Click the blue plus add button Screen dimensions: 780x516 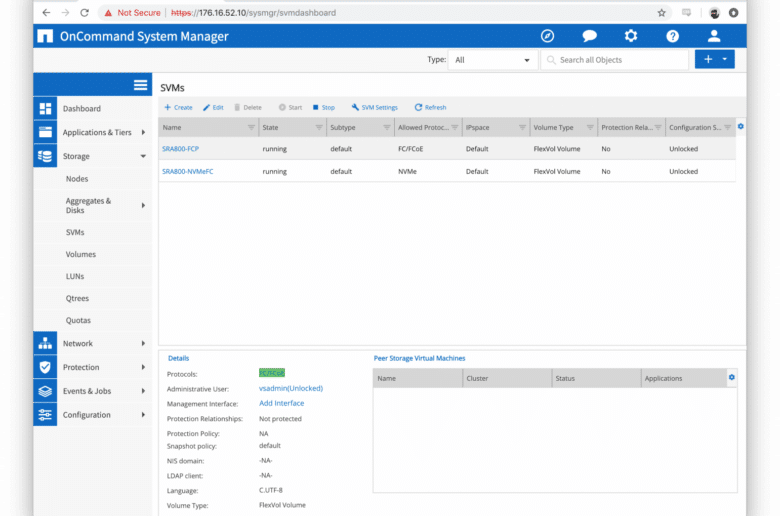click(708, 59)
